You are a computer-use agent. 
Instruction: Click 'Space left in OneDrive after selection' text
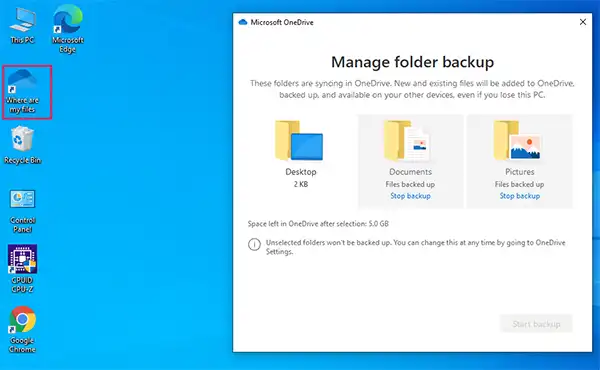(318, 224)
